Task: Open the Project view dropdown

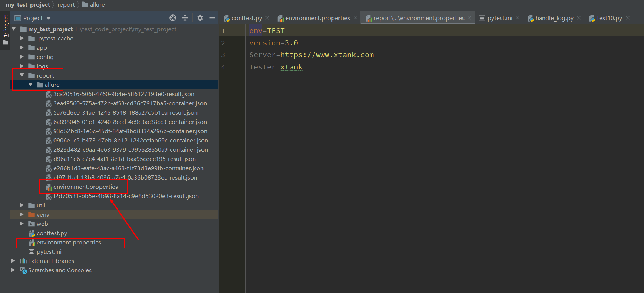Action: click(x=49, y=18)
